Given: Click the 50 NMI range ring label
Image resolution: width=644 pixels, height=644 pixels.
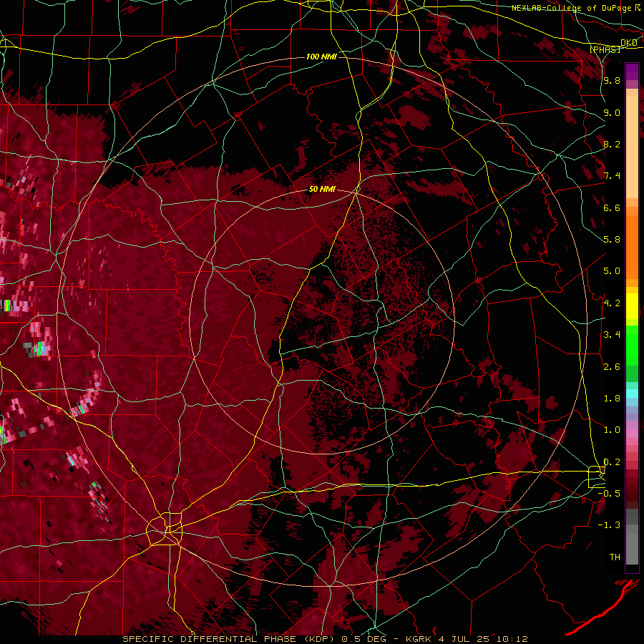Looking at the screenshot, I should 322,190.
